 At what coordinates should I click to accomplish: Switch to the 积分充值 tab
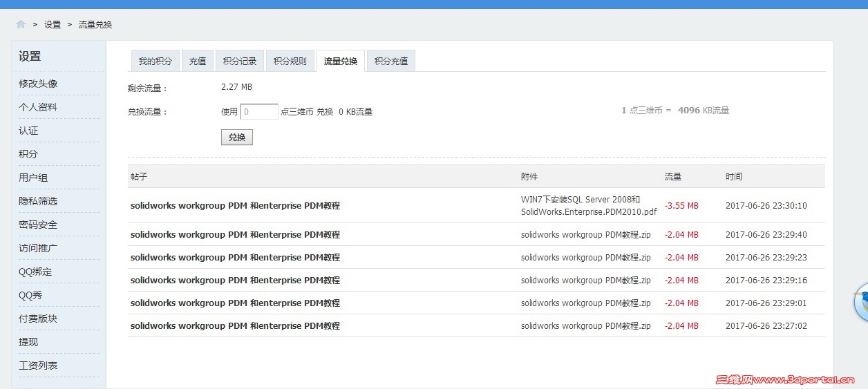(391, 61)
